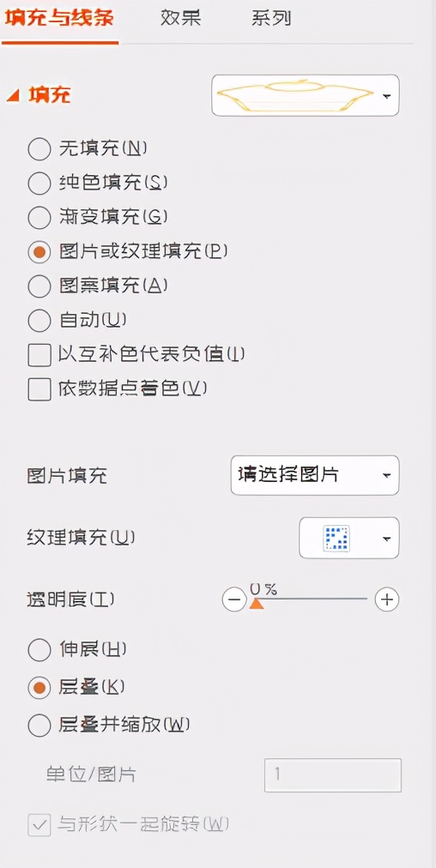Click the 单位/图片 input field

[333, 775]
